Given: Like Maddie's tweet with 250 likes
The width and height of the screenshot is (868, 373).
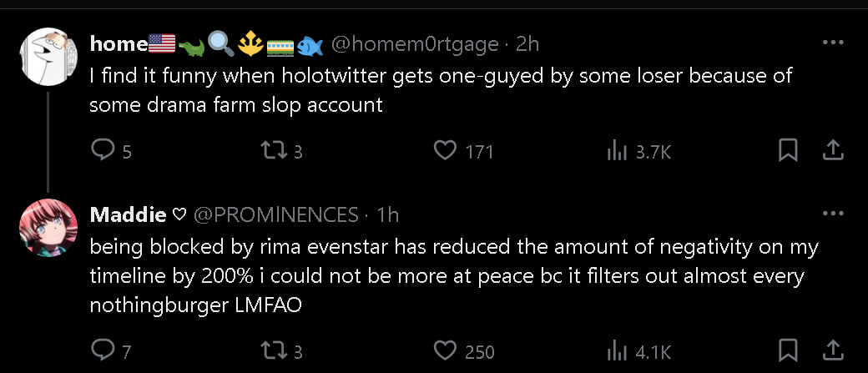Looking at the screenshot, I should (447, 351).
